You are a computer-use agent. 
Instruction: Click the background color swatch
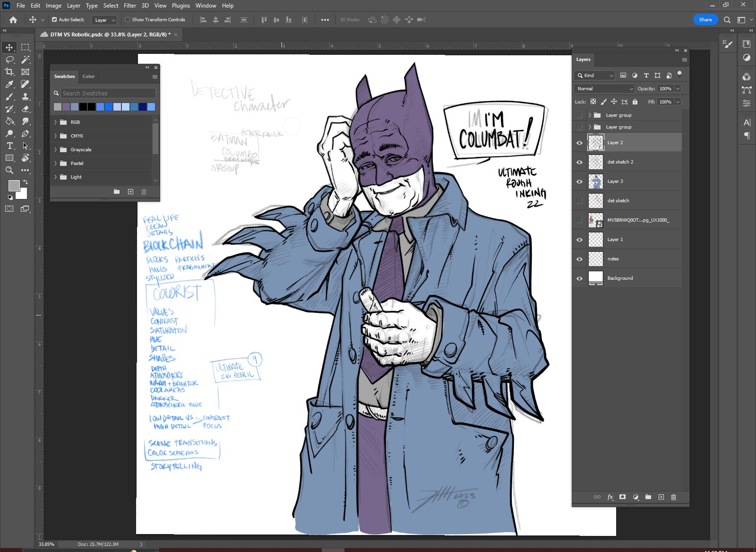coord(23,195)
